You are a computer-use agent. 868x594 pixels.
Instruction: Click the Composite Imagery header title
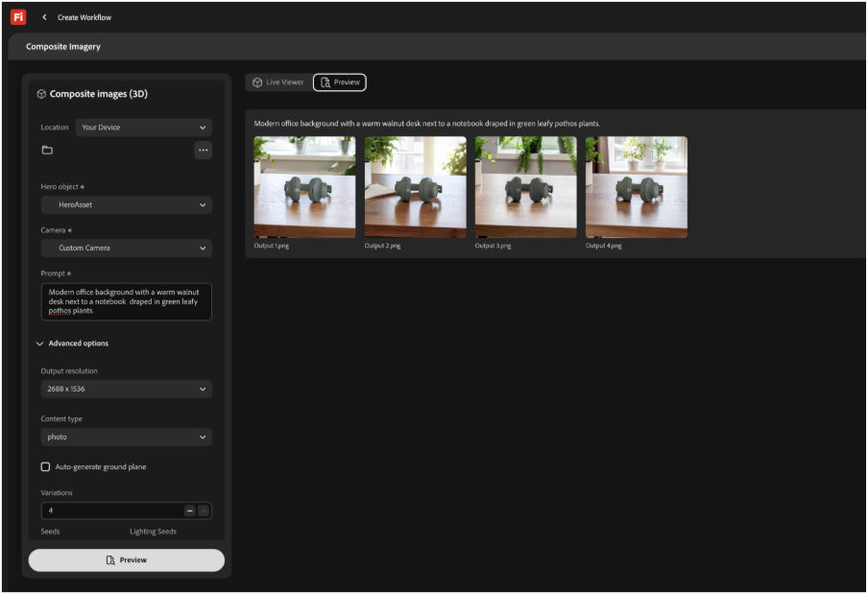pos(63,46)
